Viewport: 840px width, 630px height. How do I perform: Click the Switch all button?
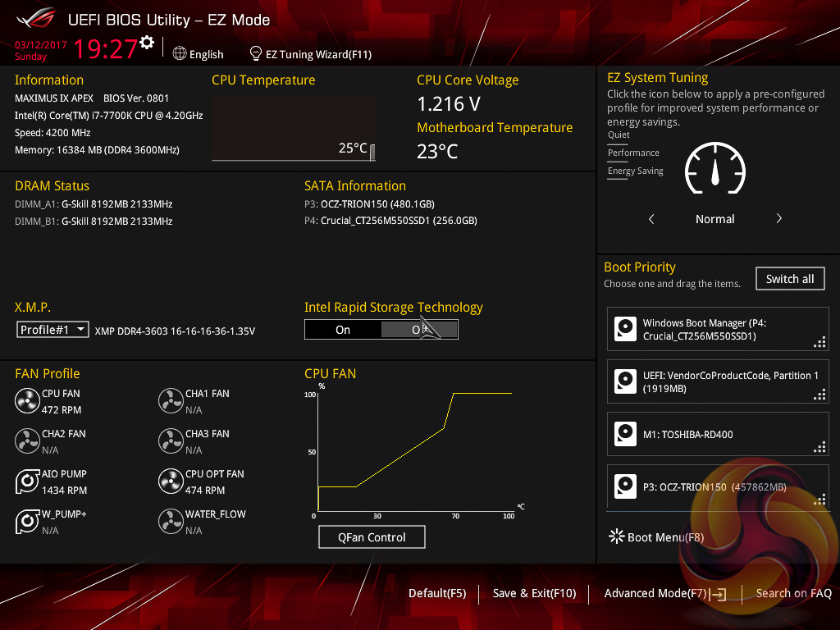(790, 279)
